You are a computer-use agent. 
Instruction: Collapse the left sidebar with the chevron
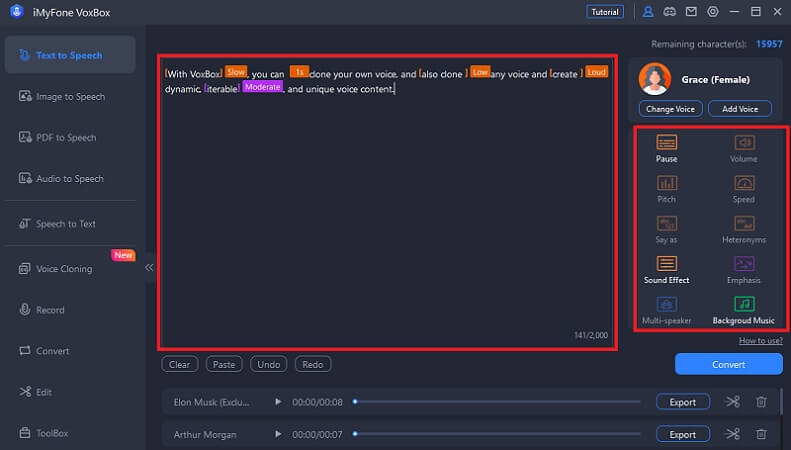point(149,267)
